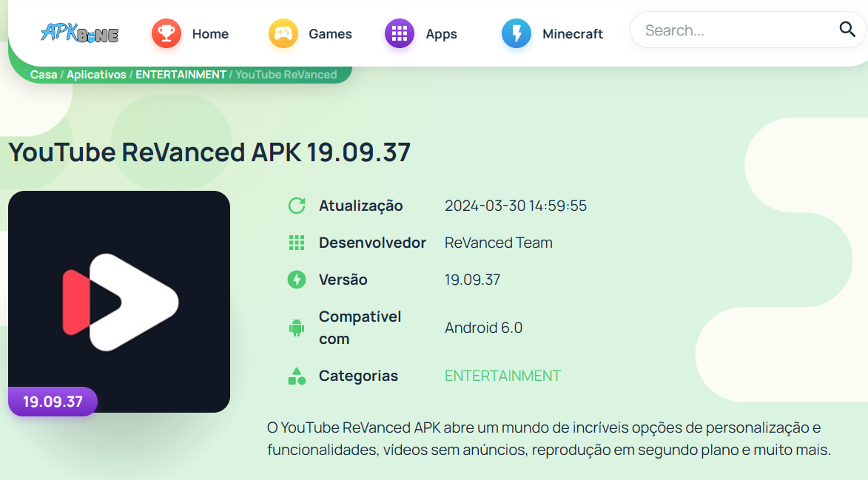Click the Android 6.0 compatibility value
Image resolution: width=868 pixels, height=480 pixels.
[x=483, y=328]
